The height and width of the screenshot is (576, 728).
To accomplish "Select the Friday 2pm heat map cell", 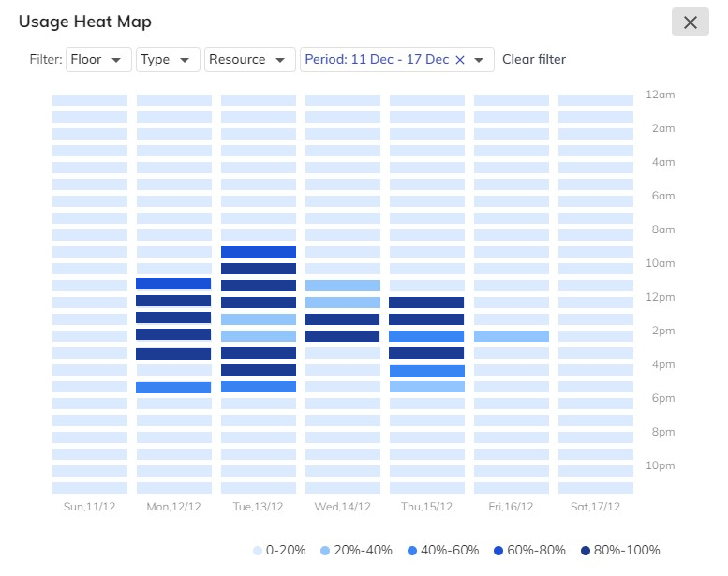I will point(511,336).
